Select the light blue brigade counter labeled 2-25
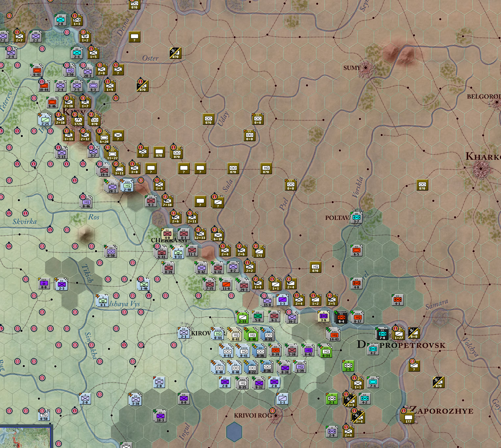The width and height of the screenshot is (501, 448). click(x=45, y=120)
